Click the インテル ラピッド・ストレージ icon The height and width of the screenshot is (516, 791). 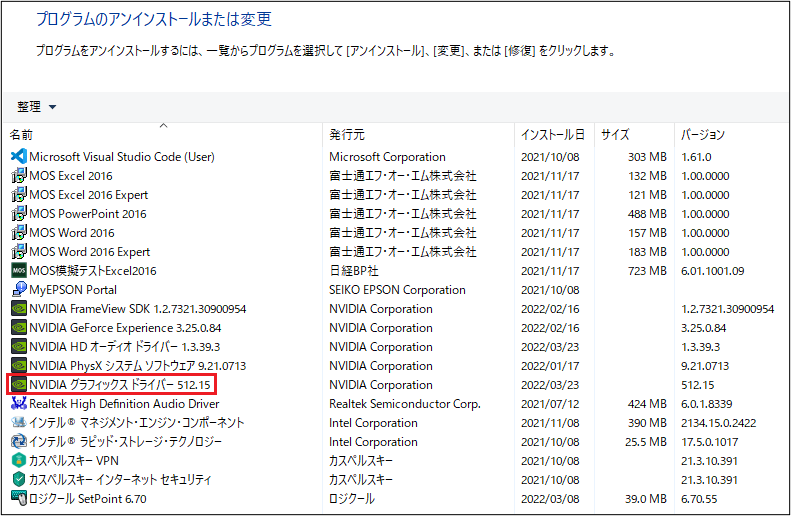[x=19, y=441]
